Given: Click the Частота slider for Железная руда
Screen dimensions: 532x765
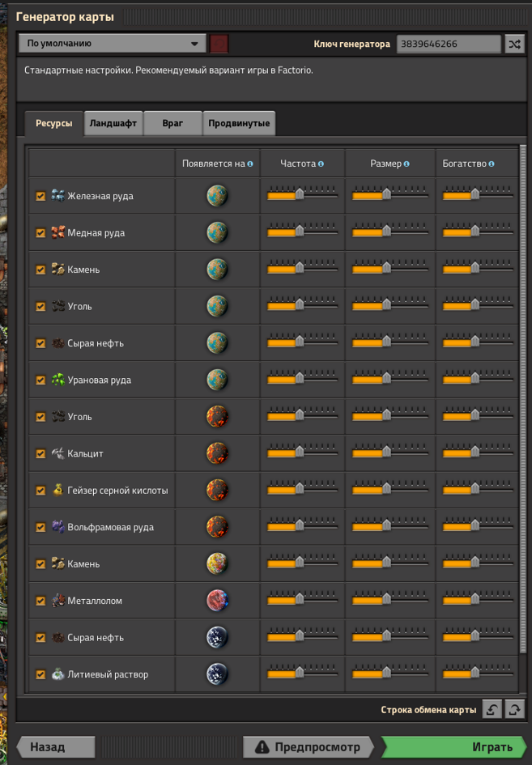Looking at the screenshot, I should [x=303, y=194].
